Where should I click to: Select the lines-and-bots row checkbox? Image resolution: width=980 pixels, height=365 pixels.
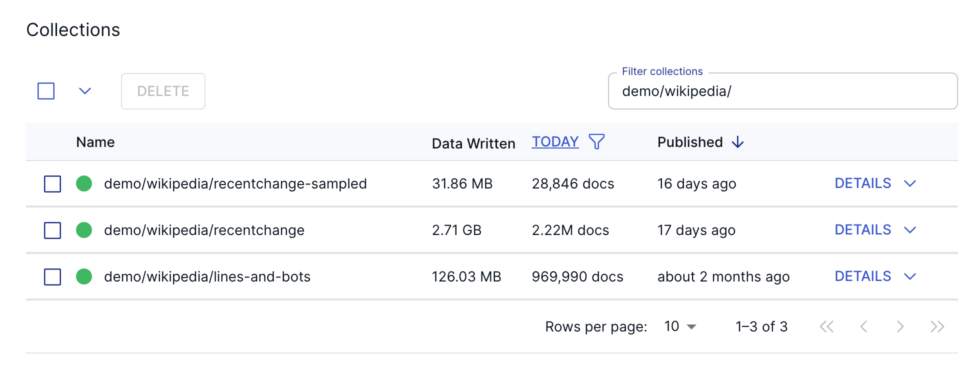point(52,276)
